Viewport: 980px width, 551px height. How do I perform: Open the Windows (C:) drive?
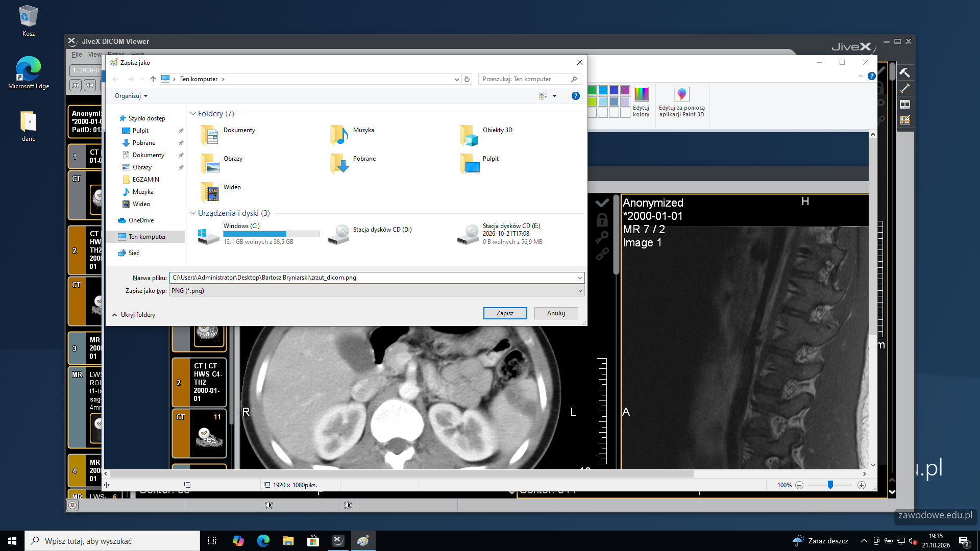(258, 234)
